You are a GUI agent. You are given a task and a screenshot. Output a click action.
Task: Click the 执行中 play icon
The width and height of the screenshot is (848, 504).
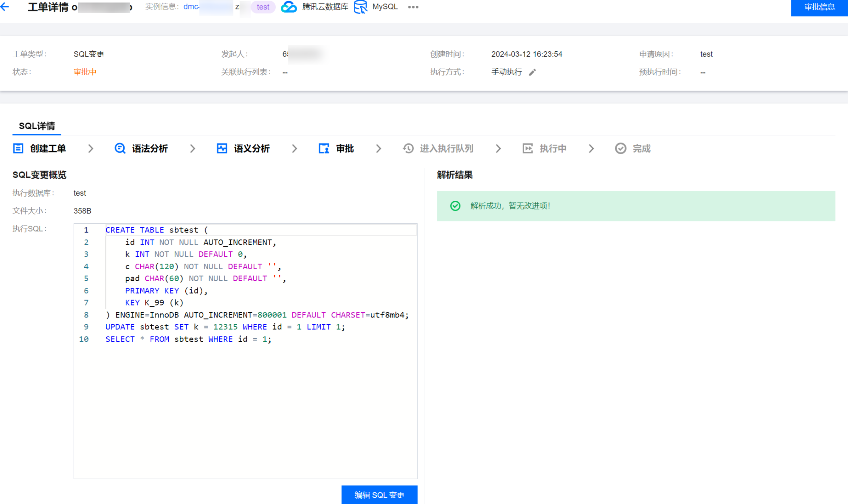[527, 148]
